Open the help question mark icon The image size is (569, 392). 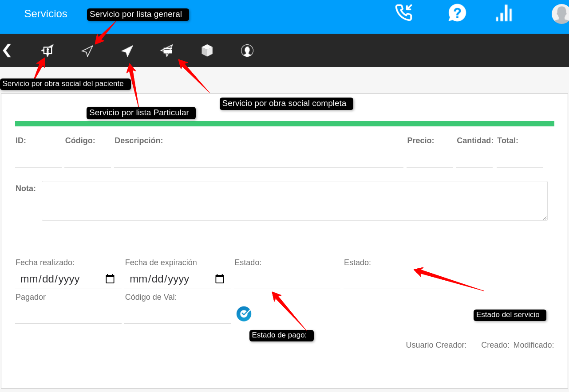click(x=457, y=13)
